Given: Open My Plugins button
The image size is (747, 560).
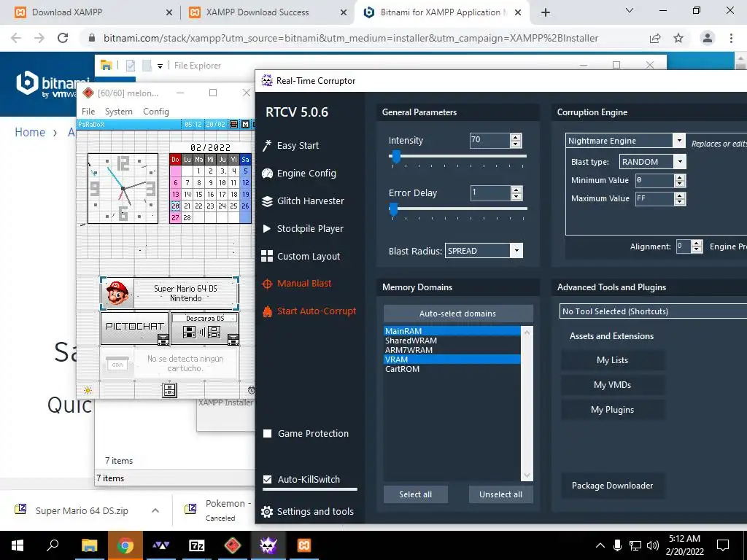Looking at the screenshot, I should [x=613, y=410].
